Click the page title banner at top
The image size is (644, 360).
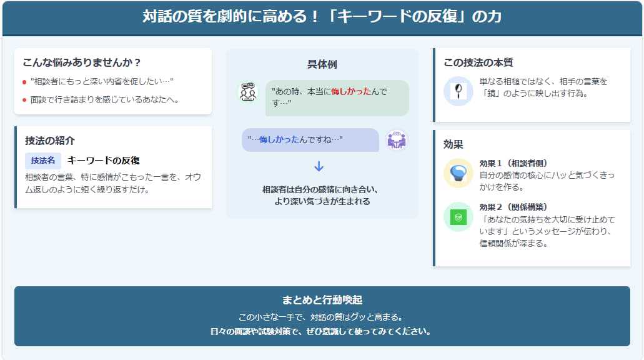click(322, 17)
